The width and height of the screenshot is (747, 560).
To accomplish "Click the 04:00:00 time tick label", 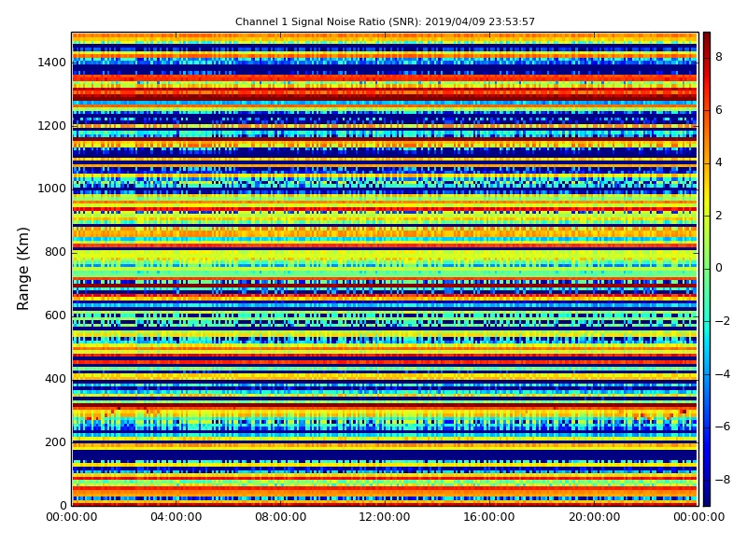I will coord(176,517).
